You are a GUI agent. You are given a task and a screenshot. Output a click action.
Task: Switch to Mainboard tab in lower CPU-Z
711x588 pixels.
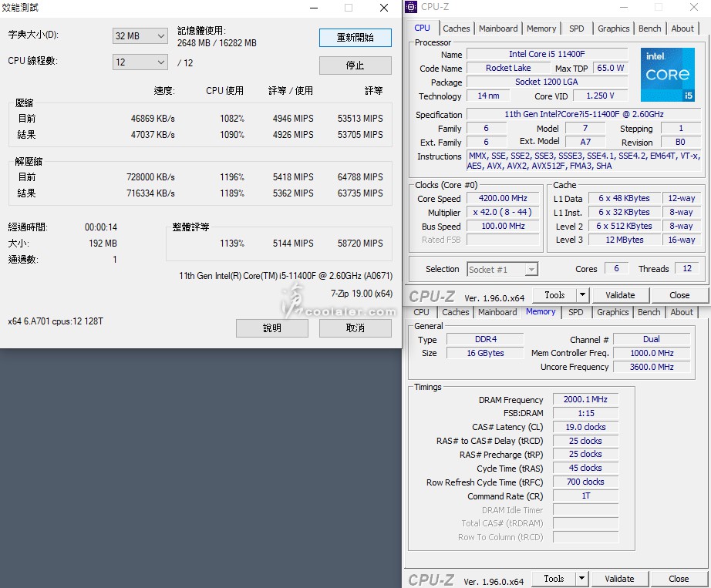497,312
